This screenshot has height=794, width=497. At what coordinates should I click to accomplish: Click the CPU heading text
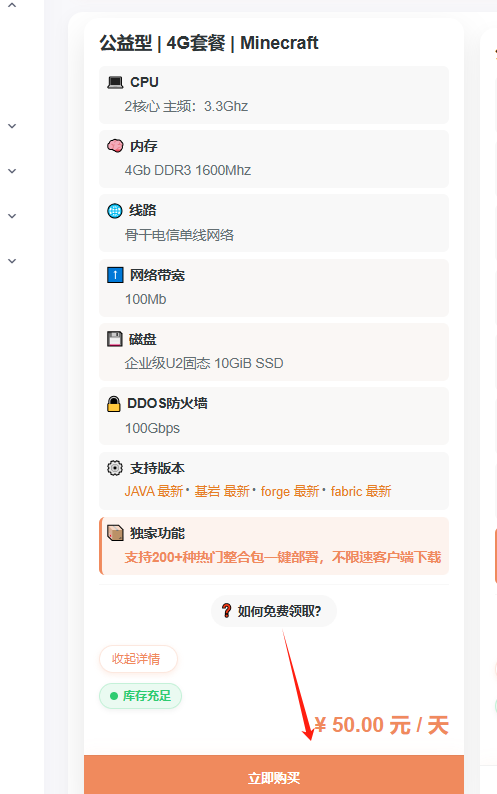point(144,82)
